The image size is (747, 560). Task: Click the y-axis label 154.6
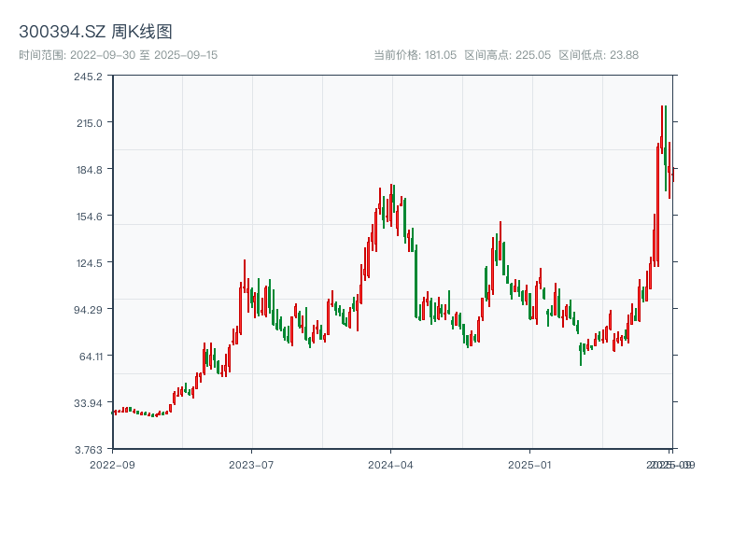click(x=90, y=217)
